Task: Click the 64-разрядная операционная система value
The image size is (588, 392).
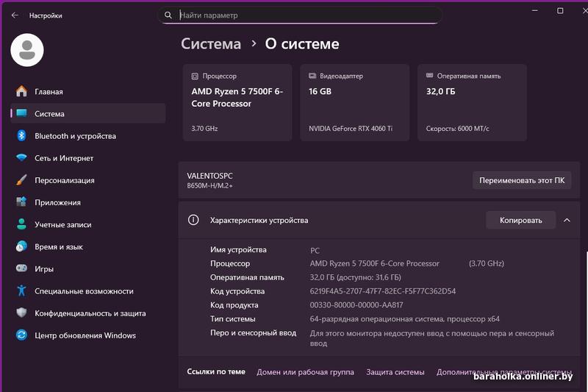Action: [405, 319]
